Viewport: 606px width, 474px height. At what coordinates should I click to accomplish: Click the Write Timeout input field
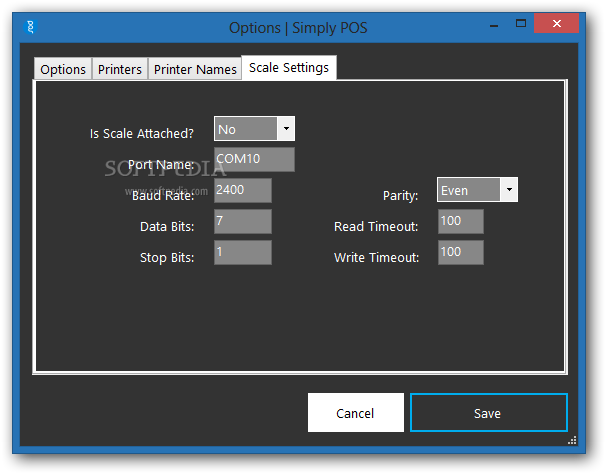(x=461, y=252)
